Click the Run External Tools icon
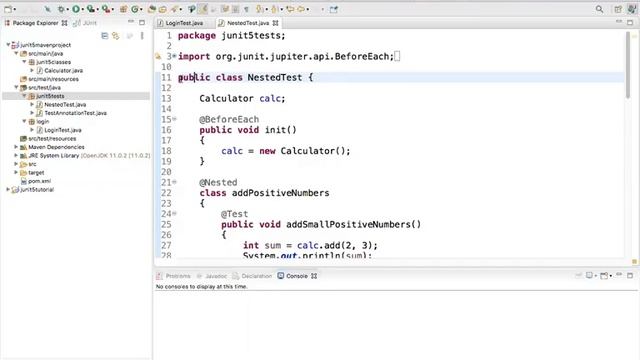Image resolution: width=640 pixels, height=360 pixels. (106, 9)
